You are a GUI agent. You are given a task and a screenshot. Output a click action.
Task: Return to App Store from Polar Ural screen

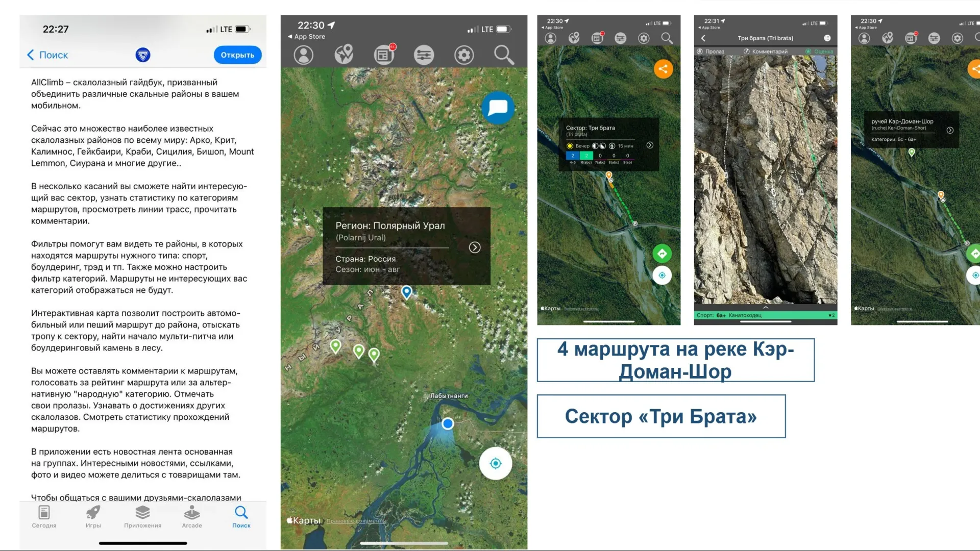tap(307, 37)
